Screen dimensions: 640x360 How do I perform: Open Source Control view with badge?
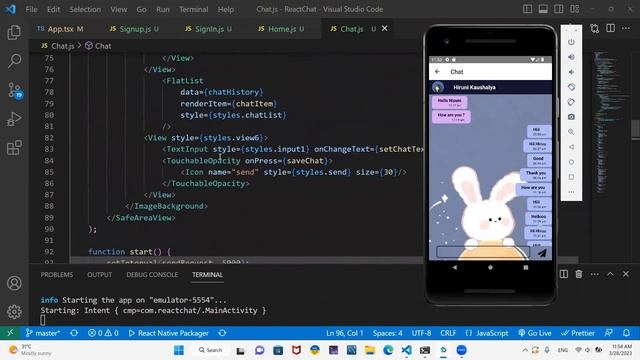(14, 90)
